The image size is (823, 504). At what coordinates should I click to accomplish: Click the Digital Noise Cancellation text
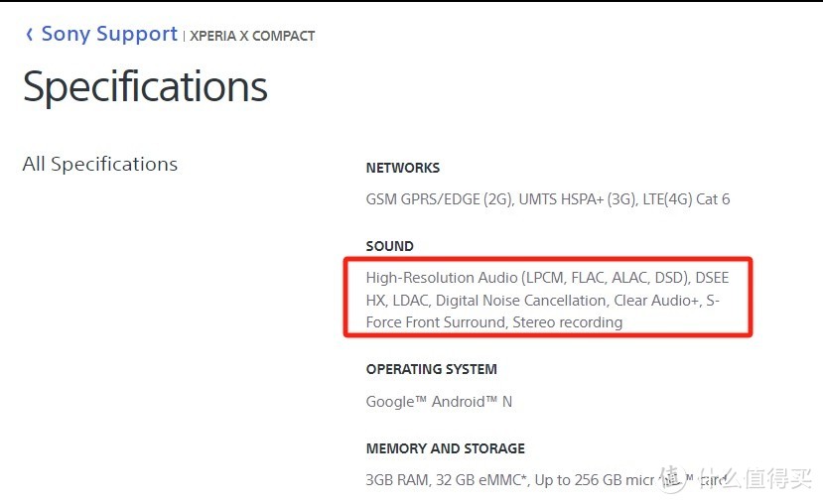pos(521,301)
